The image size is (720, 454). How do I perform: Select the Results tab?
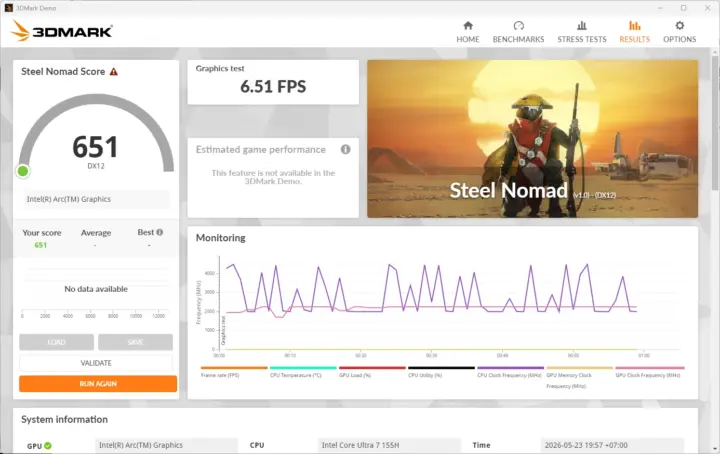click(635, 32)
